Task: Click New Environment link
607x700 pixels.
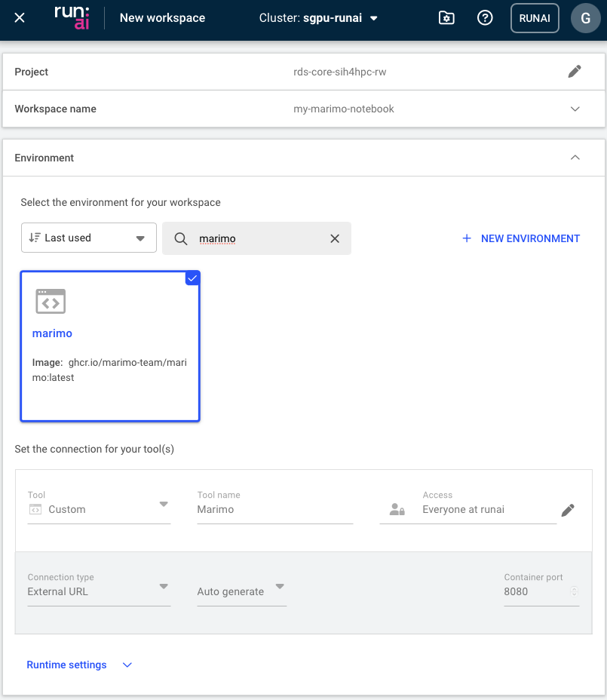Action: coord(521,238)
